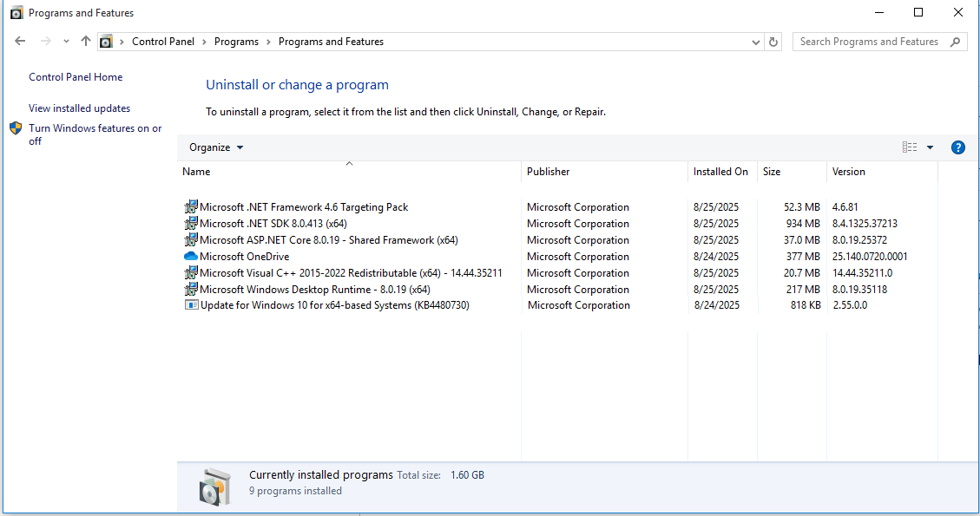Select Update for Windows 10 (KB4480730)
Screen dimensions: 980x516
click(334, 305)
